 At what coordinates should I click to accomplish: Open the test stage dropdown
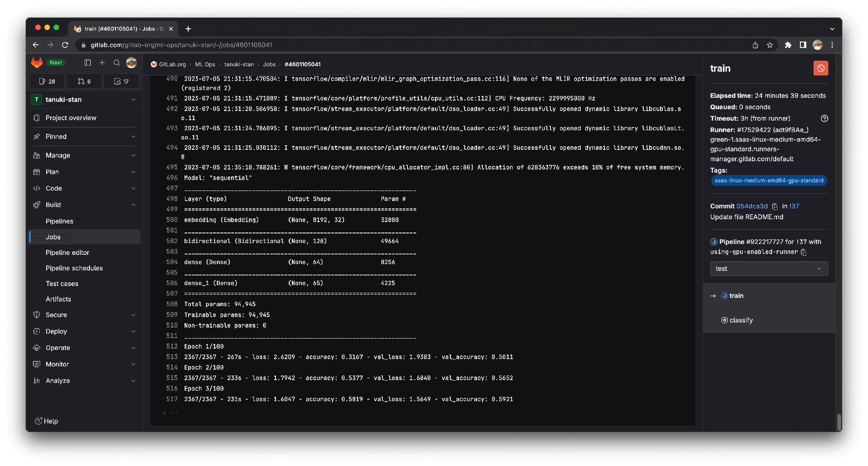point(769,269)
